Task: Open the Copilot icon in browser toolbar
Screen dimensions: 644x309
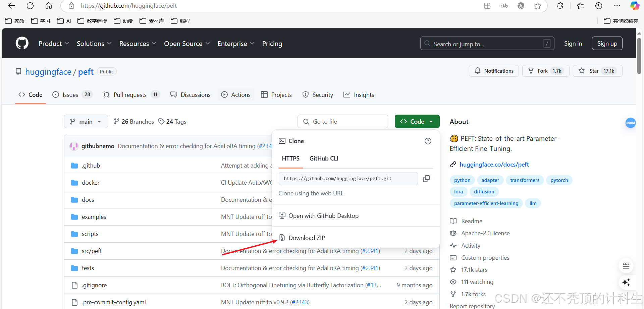Action: coord(635,6)
